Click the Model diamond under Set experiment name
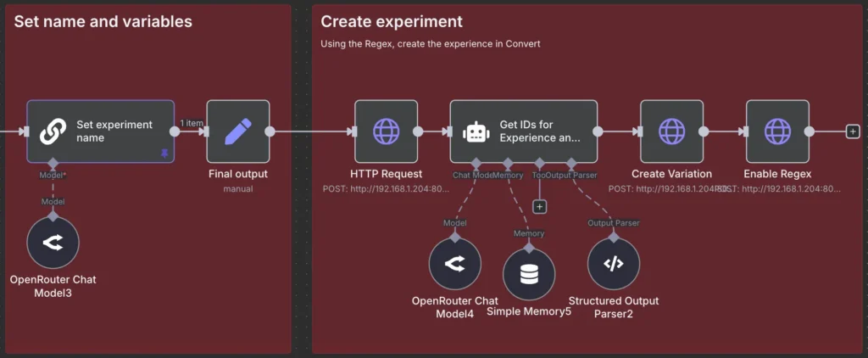Viewport: 868px width, 358px height. 53,164
